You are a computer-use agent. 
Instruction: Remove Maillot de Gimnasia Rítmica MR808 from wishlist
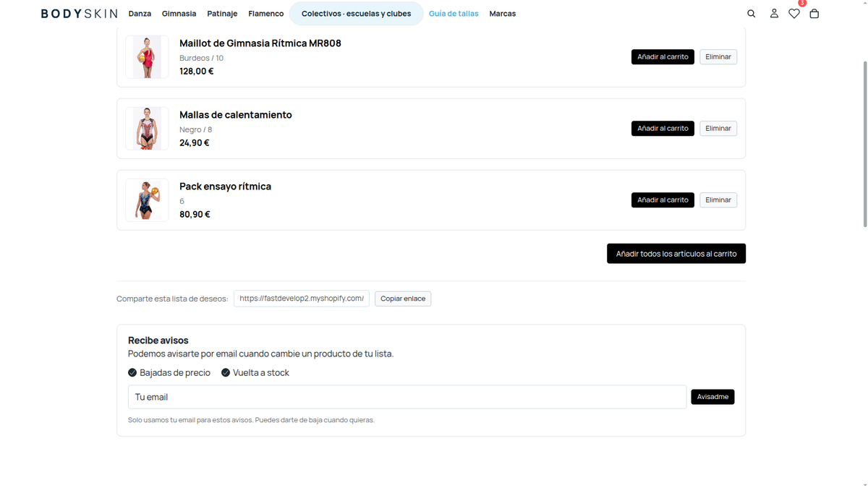point(718,57)
